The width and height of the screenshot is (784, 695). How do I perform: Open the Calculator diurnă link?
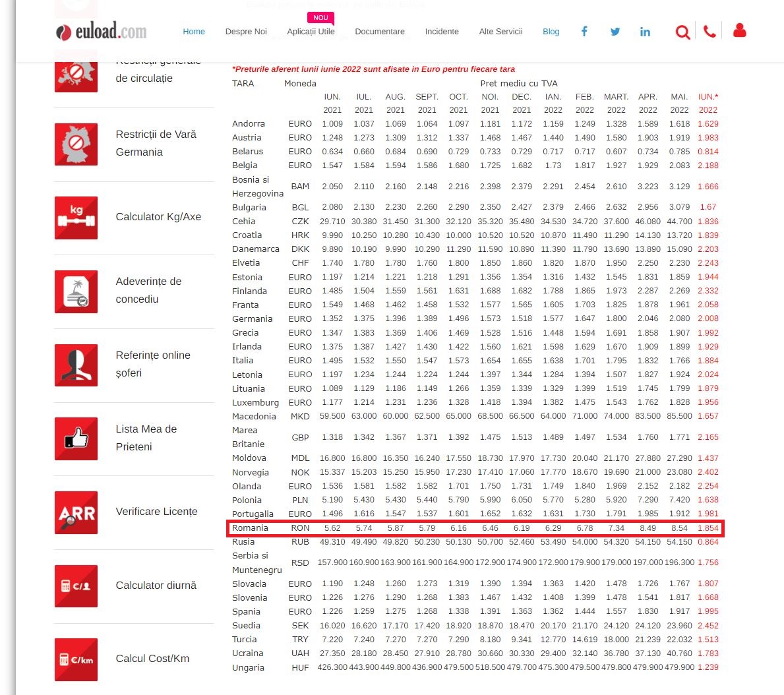(156, 585)
